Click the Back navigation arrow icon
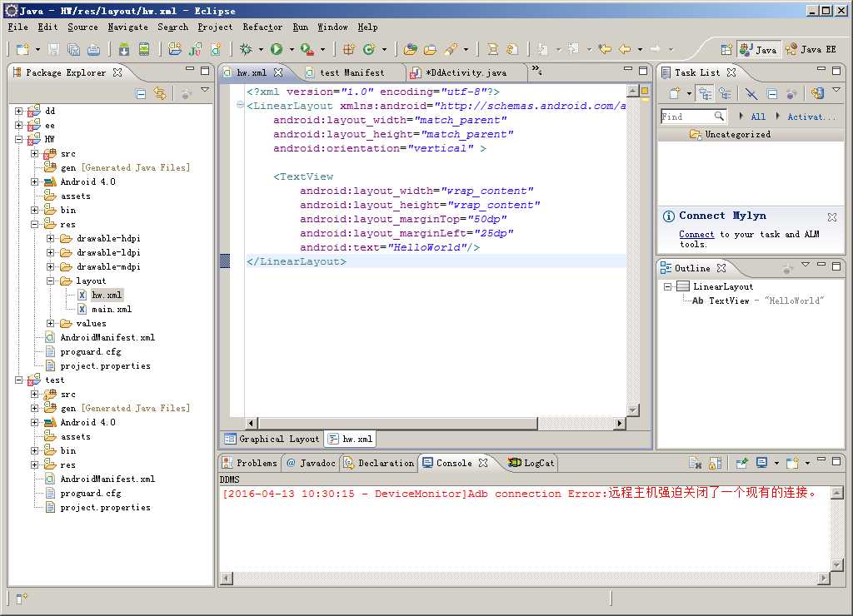 625,49
